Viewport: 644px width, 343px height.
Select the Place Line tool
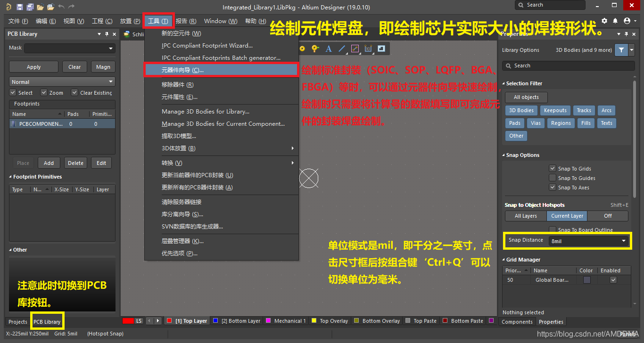(x=342, y=49)
